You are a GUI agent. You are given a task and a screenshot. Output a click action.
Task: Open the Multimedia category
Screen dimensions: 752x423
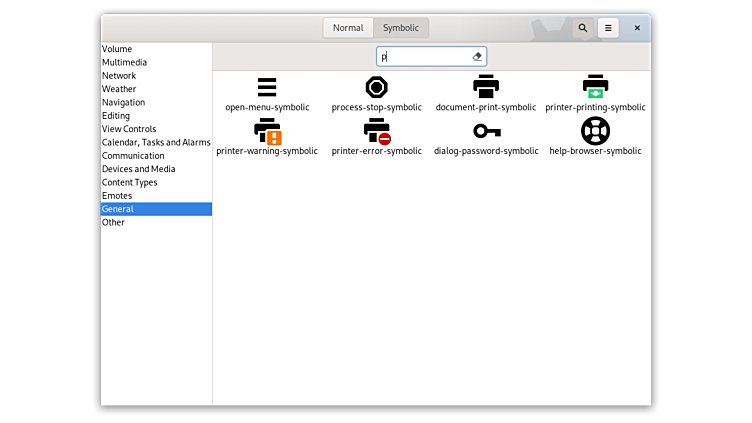(x=124, y=62)
